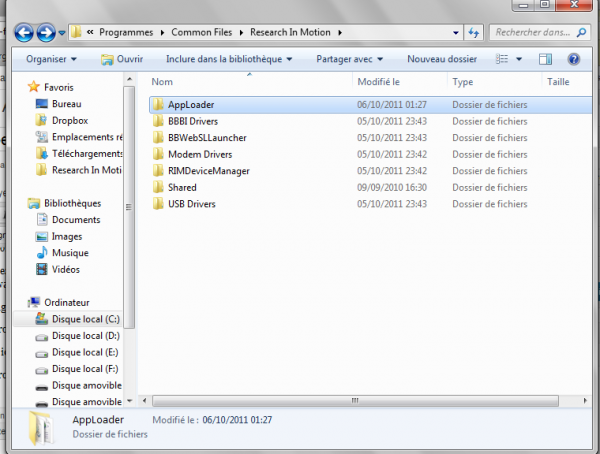Screen dimensions: 600x454
Task: Open Research In Motion favorite link
Action: click(86, 170)
